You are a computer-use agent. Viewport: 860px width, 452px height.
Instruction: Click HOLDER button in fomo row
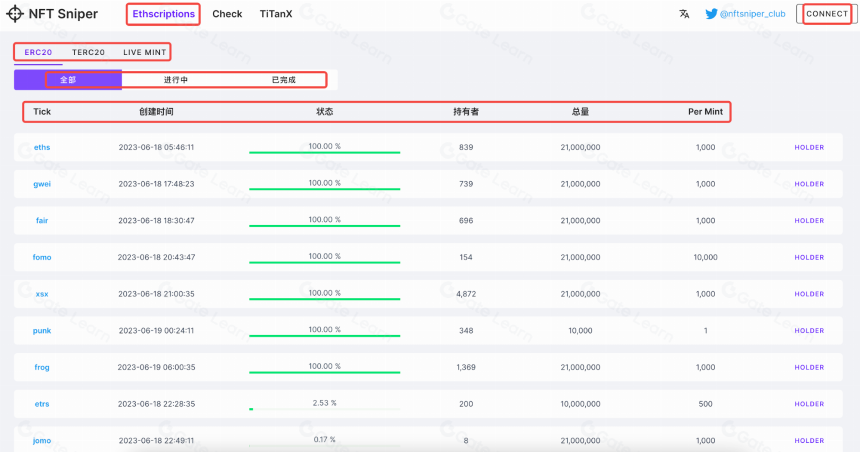(809, 257)
